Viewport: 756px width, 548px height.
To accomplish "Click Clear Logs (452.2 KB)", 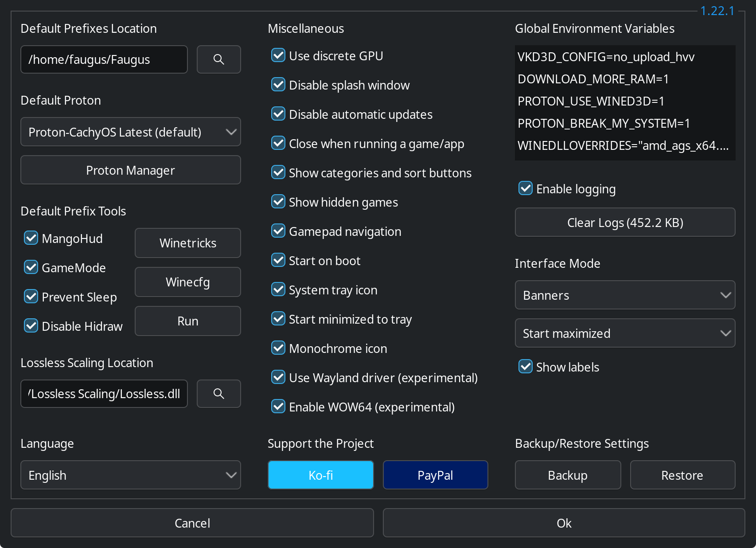I will click(625, 222).
